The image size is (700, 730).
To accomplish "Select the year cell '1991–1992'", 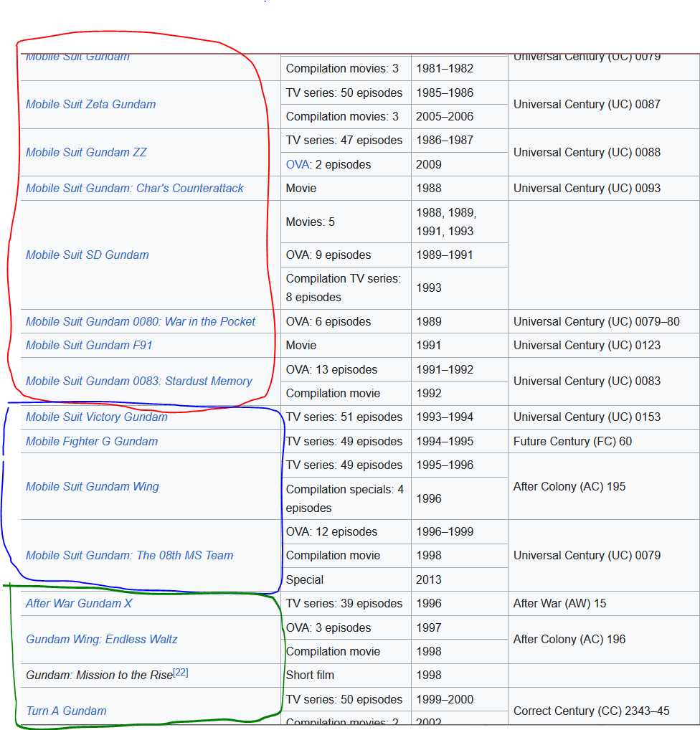I will tap(460, 369).
